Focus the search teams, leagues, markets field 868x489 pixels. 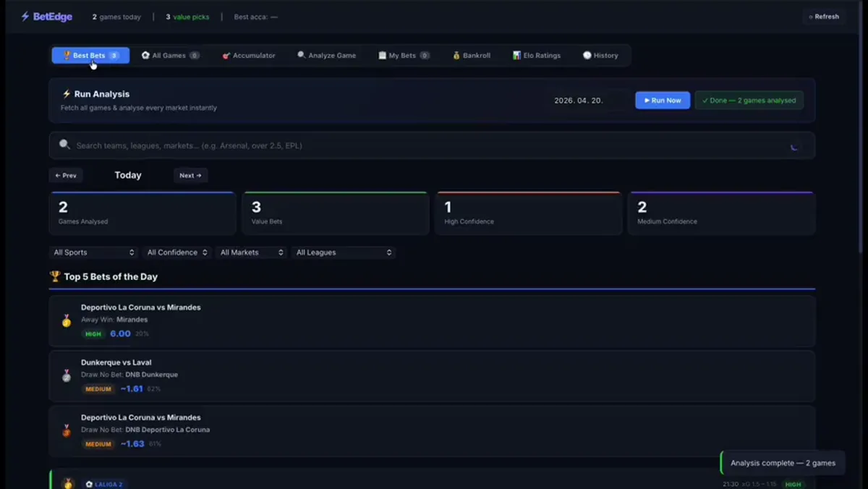(x=432, y=145)
